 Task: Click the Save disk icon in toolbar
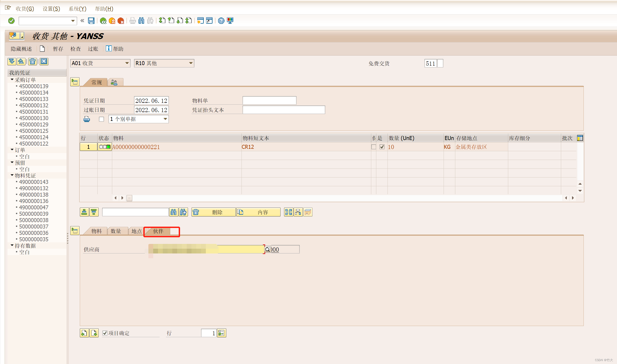point(91,21)
